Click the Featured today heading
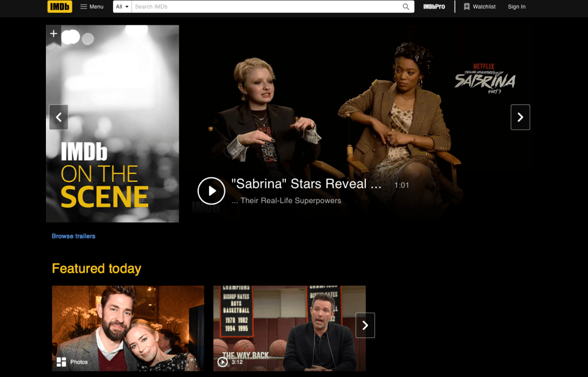The width and height of the screenshot is (588, 377). pyautogui.click(x=96, y=269)
